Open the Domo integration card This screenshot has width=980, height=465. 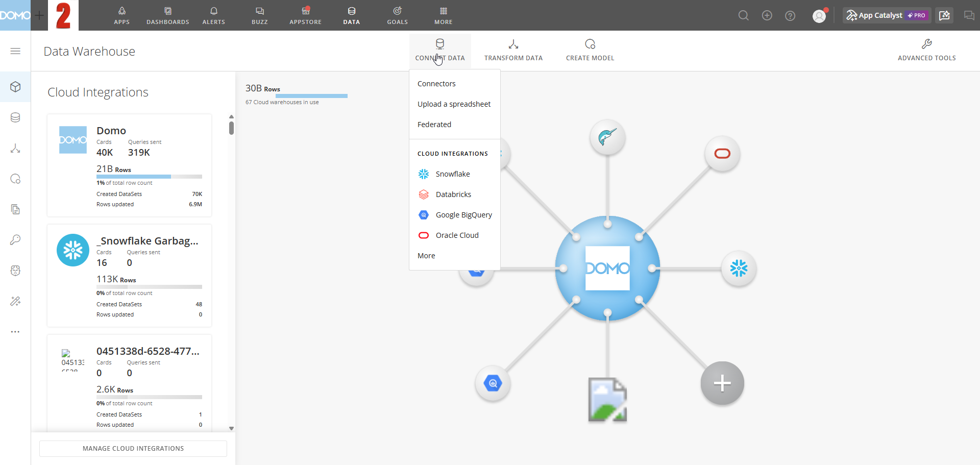pyautogui.click(x=129, y=165)
